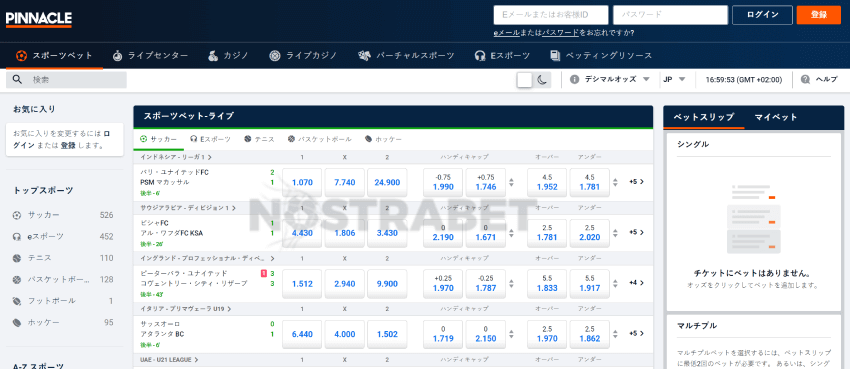Click hockey icon in sidebar
The height and width of the screenshot is (369, 850).
(x=17, y=322)
